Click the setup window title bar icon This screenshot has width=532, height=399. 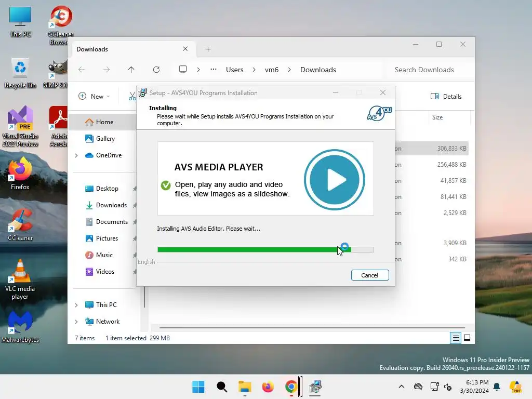pyautogui.click(x=142, y=92)
